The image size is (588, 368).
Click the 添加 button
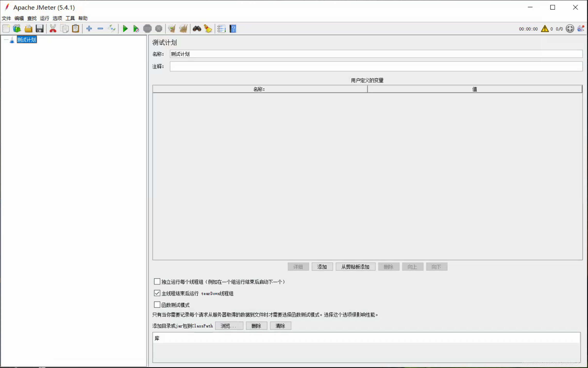[x=322, y=267]
